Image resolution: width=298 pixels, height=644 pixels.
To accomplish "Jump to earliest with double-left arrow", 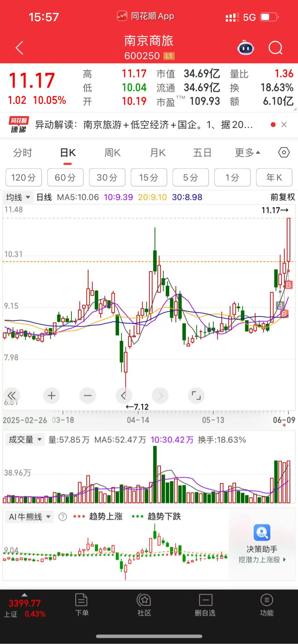I will coord(12,396).
